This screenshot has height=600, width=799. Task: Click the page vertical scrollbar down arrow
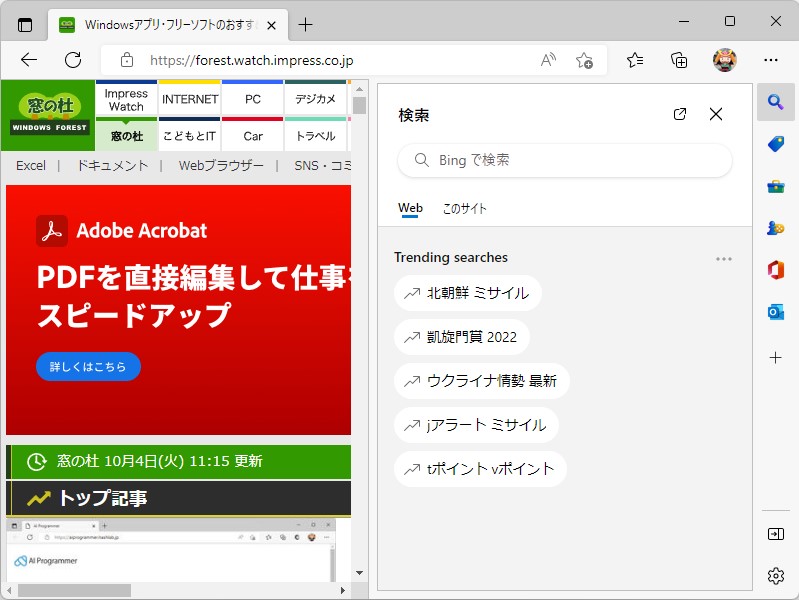pos(360,573)
